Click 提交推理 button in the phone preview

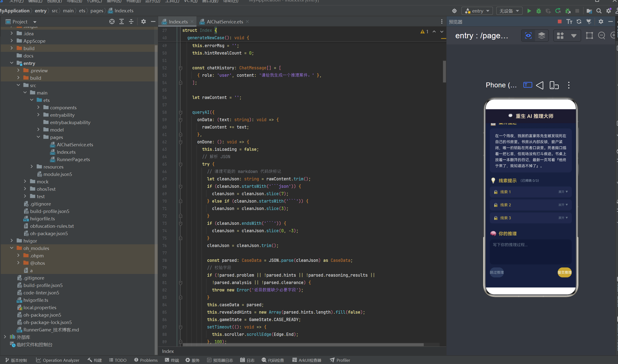click(565, 272)
